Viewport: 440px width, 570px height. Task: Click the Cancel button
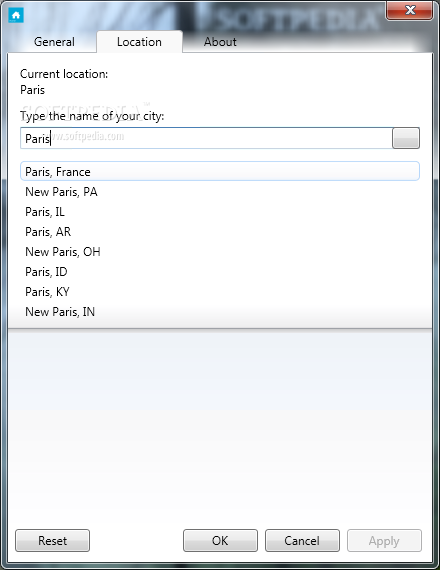tap(302, 541)
